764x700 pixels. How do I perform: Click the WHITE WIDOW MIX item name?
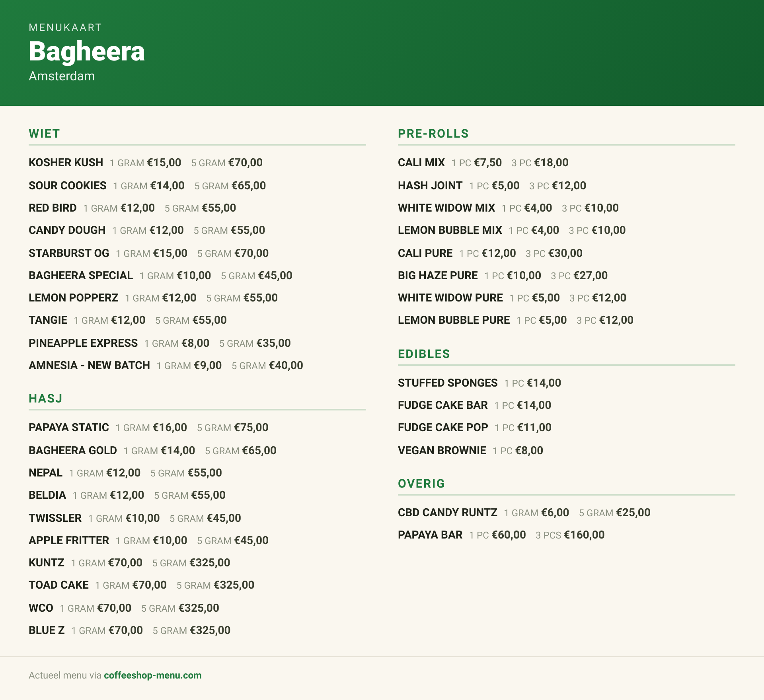click(446, 208)
